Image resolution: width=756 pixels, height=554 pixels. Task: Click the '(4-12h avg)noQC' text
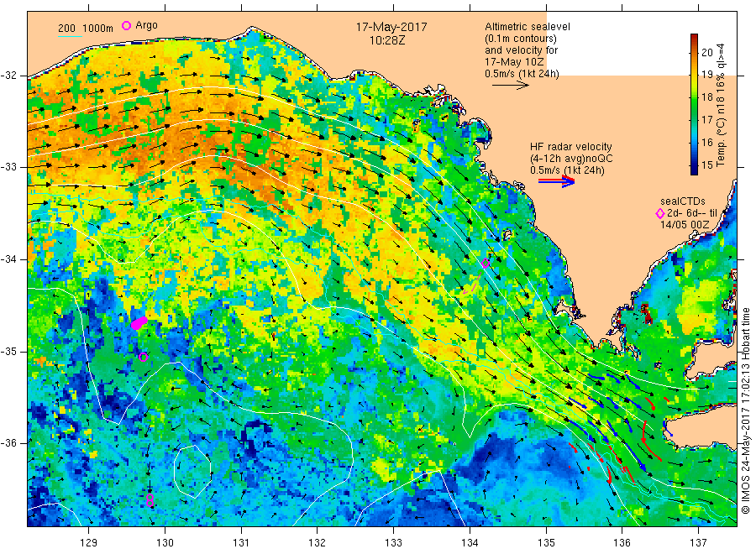571,159
